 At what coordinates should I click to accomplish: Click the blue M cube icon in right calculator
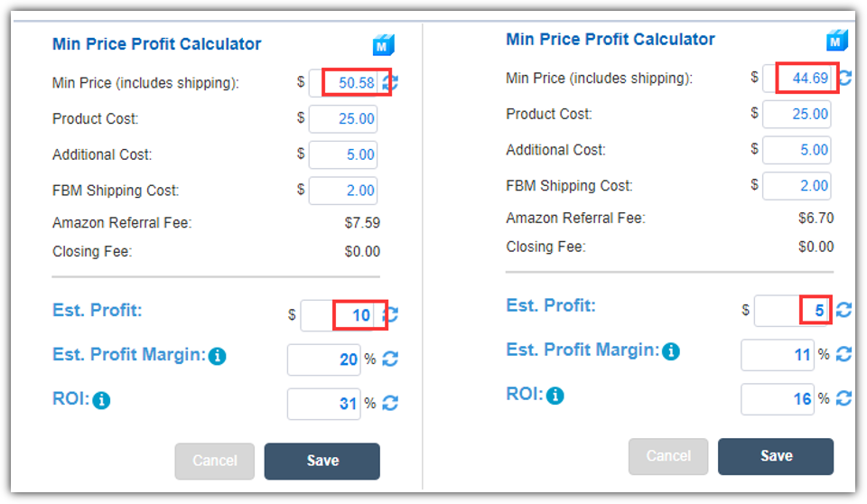(x=837, y=40)
